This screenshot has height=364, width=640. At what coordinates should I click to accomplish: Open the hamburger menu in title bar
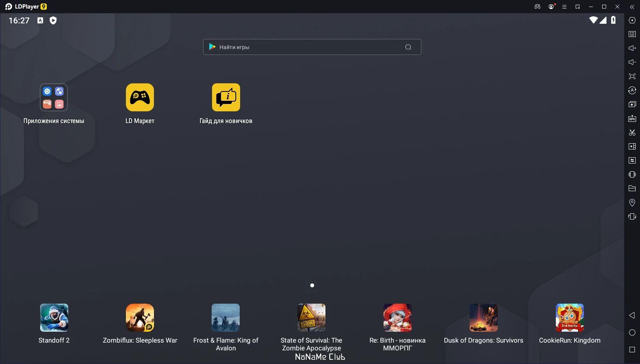pos(564,7)
